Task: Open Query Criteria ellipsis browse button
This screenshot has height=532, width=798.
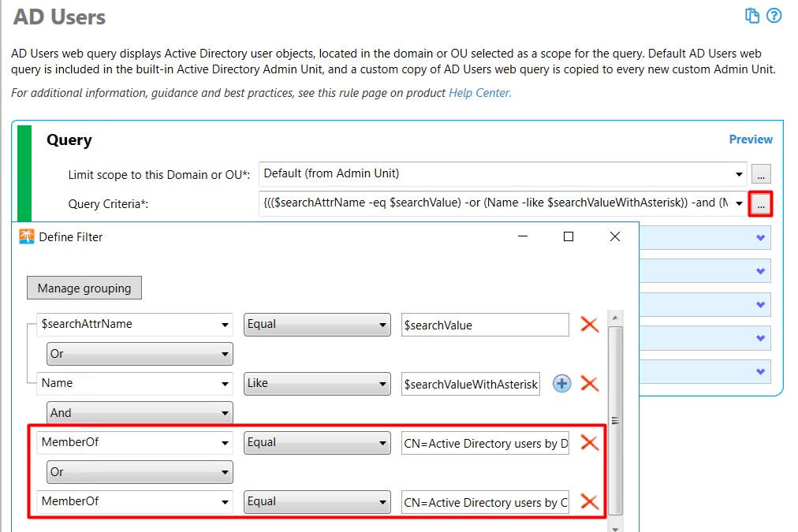Action: [760, 204]
